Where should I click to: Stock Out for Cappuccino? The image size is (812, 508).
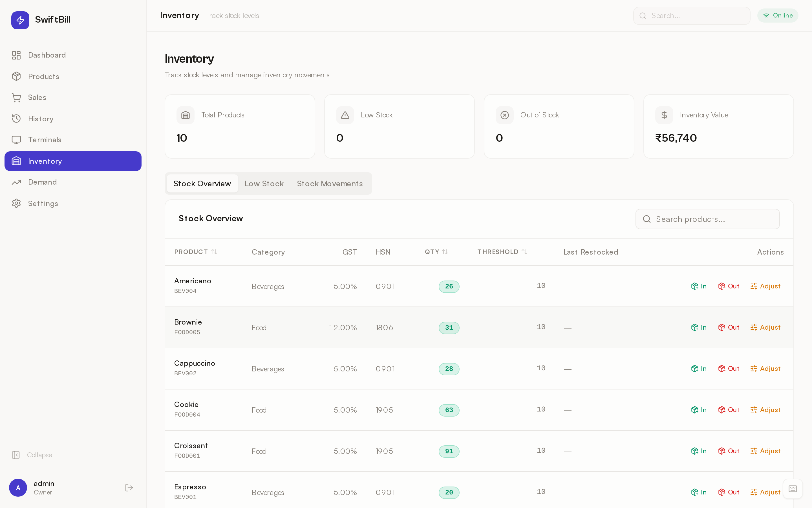[x=729, y=369]
